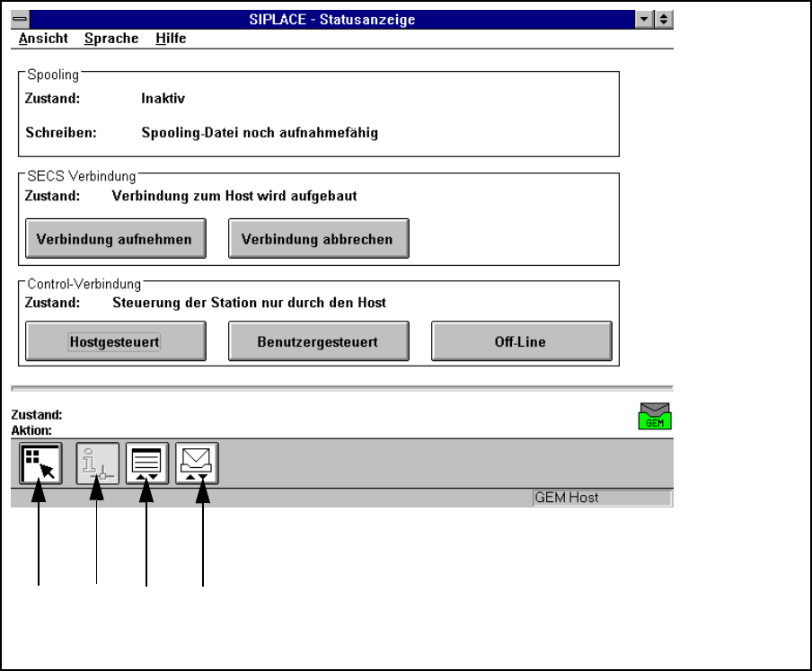Click the green GEM envelope icon
This screenshot has width=812, height=671.
655,416
